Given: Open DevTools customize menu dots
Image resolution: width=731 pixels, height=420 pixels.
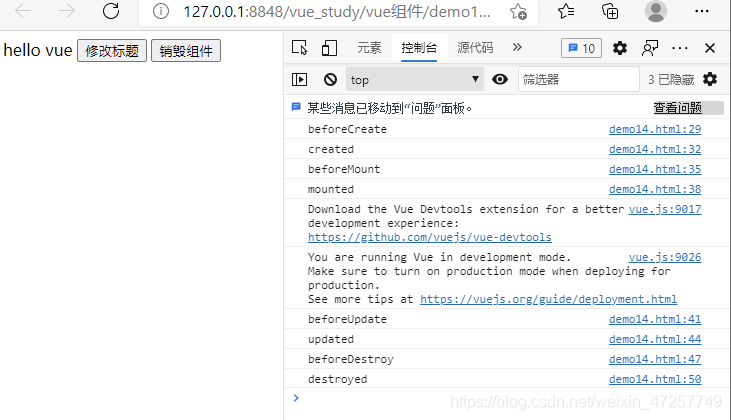Looking at the screenshot, I should [x=680, y=48].
